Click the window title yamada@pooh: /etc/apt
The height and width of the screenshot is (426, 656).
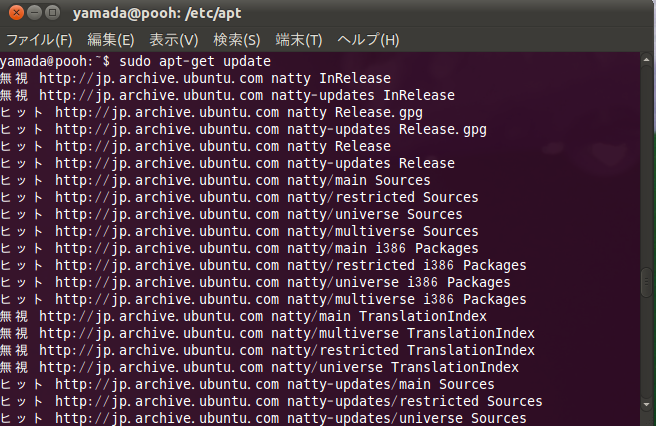pyautogui.click(x=157, y=13)
